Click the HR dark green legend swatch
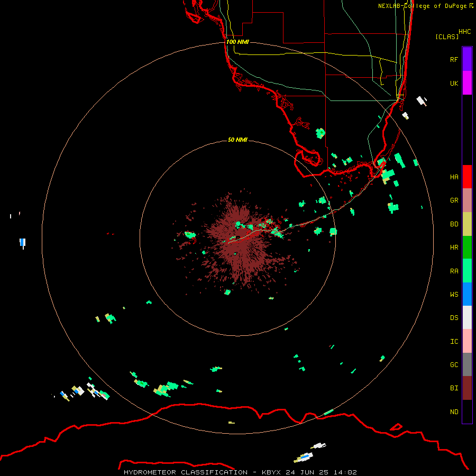 (x=467, y=248)
